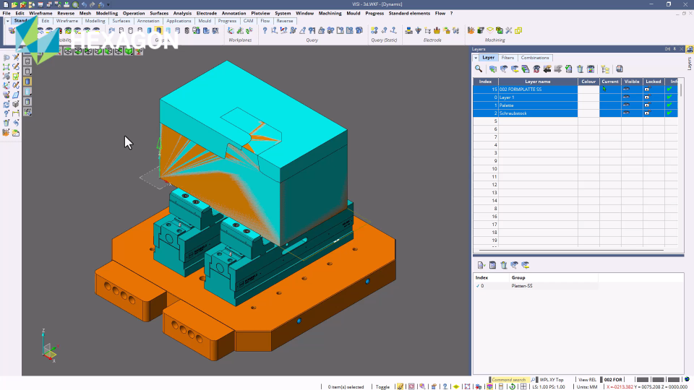Click the search magnifier in Layers panel
The image size is (694, 390).
pyautogui.click(x=478, y=69)
